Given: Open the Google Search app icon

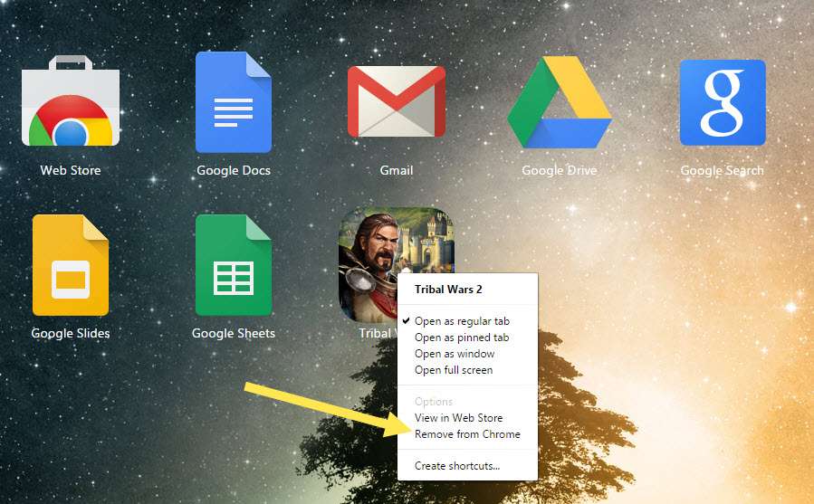Looking at the screenshot, I should click(x=722, y=102).
